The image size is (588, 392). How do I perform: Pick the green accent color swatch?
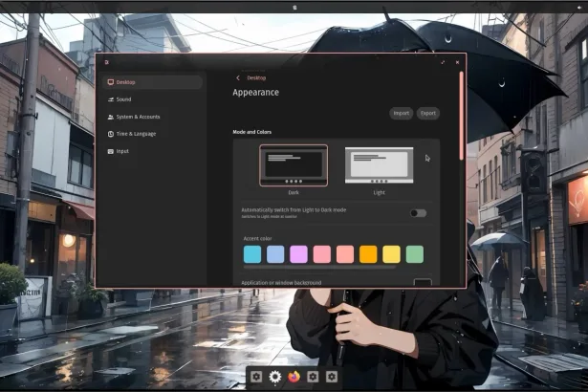[414, 254]
